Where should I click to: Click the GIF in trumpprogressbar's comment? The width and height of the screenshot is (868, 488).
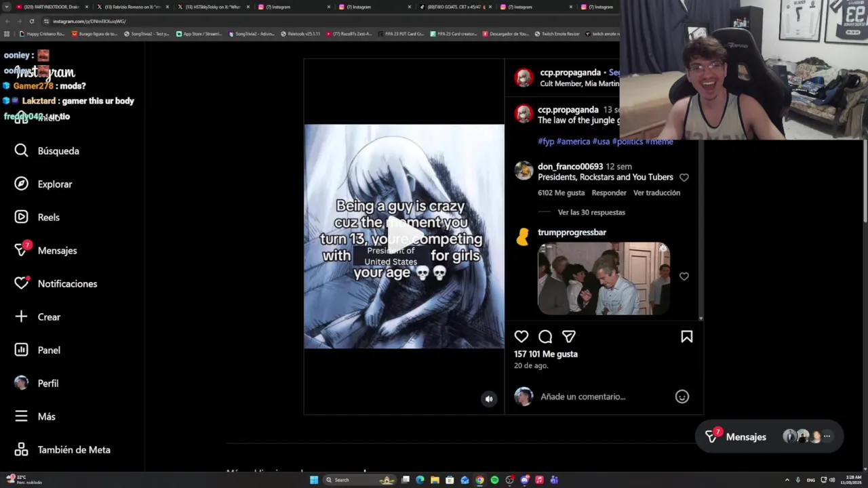pos(604,279)
